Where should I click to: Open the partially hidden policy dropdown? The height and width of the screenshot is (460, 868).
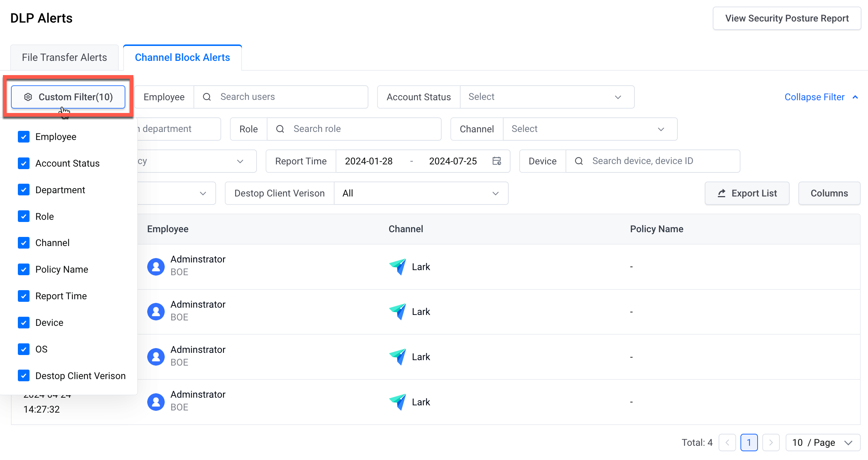point(197,161)
